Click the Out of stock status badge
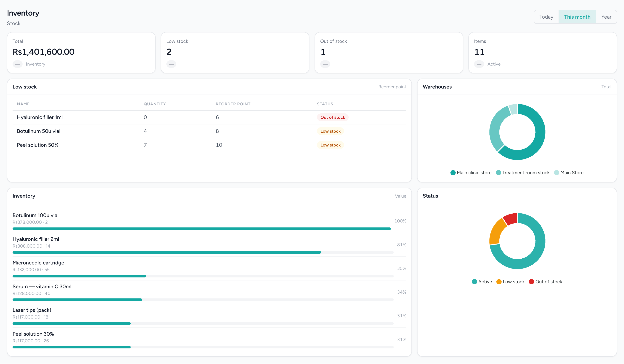The width and height of the screenshot is (624, 364). (x=333, y=117)
